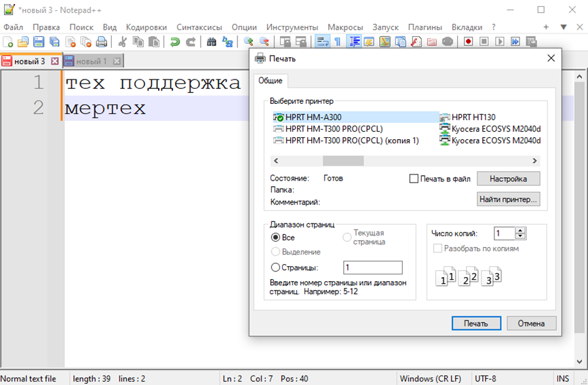Viewport: 588px width, 385px height.
Task: Click the Cut scissors icon
Action: pos(122,41)
